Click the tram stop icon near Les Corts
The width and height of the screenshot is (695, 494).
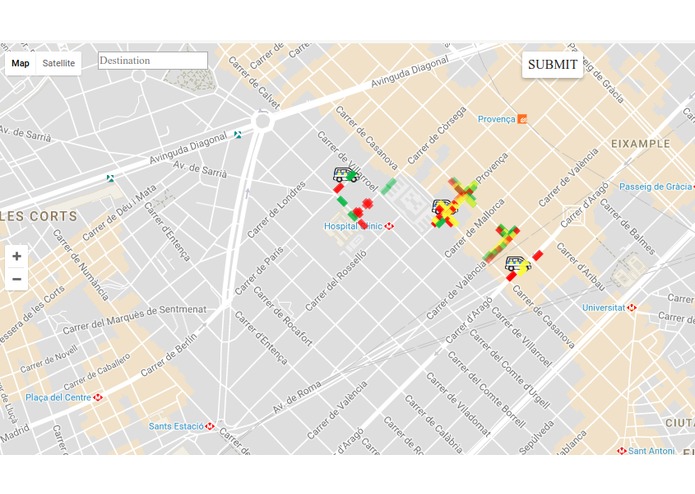tap(110, 178)
